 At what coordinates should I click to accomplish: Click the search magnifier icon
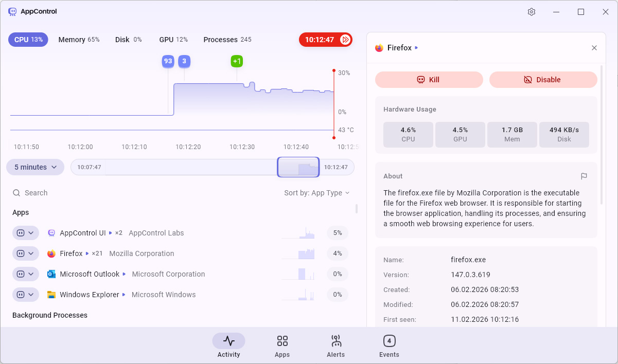click(17, 193)
